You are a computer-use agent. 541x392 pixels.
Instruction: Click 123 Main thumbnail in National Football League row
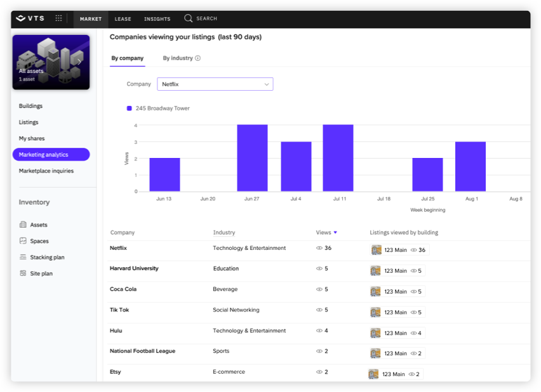click(375, 353)
